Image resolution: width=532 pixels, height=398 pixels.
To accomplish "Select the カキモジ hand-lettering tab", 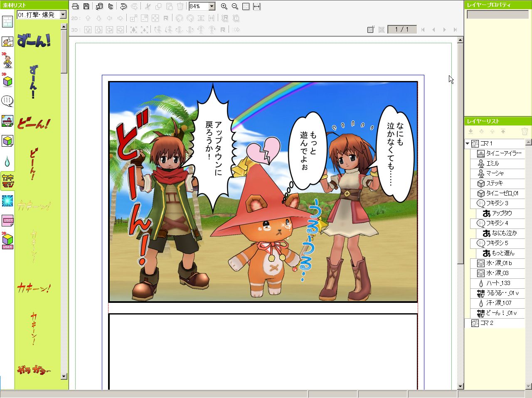I will [7, 181].
